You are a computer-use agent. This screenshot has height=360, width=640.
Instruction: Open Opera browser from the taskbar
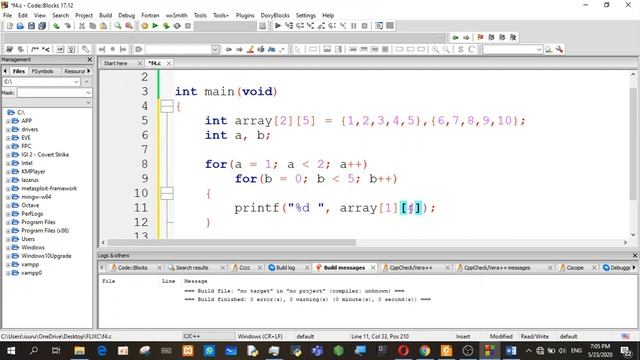click(403, 351)
